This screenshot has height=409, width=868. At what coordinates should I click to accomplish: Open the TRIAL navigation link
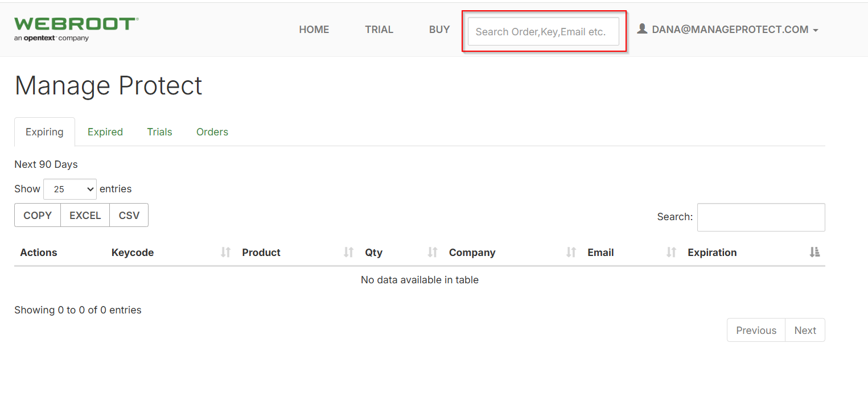click(x=379, y=30)
